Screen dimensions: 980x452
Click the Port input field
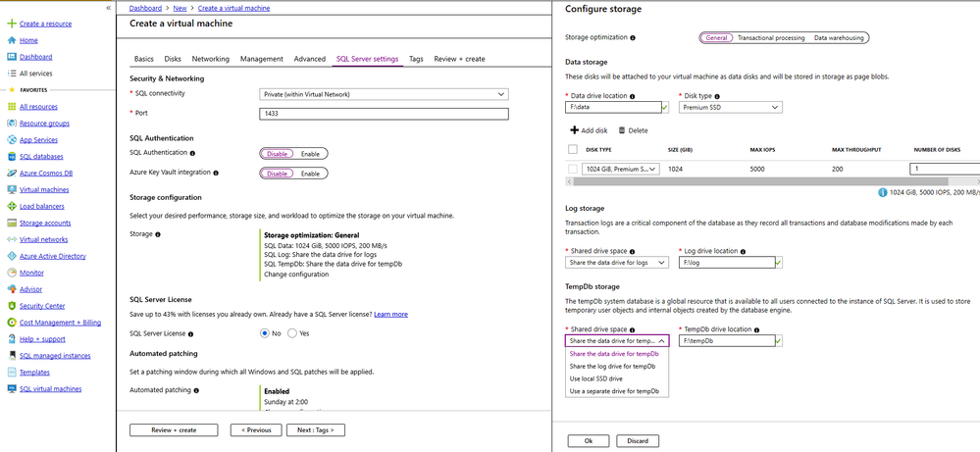tap(384, 114)
